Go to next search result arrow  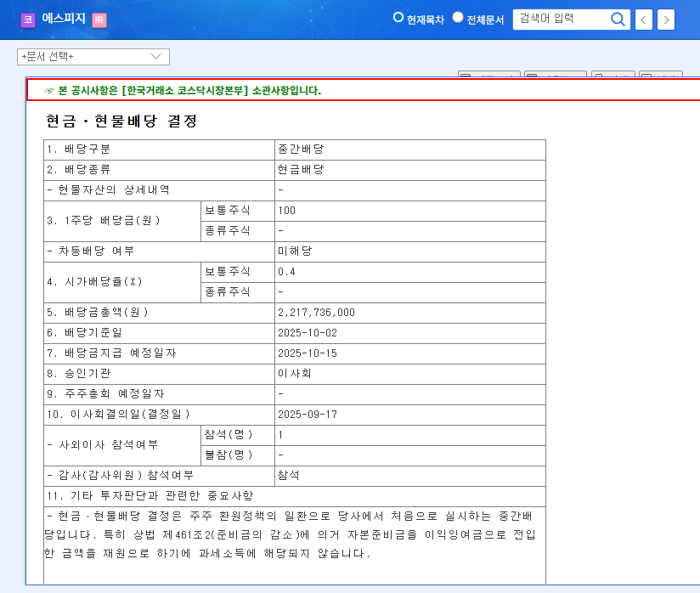pos(666,20)
